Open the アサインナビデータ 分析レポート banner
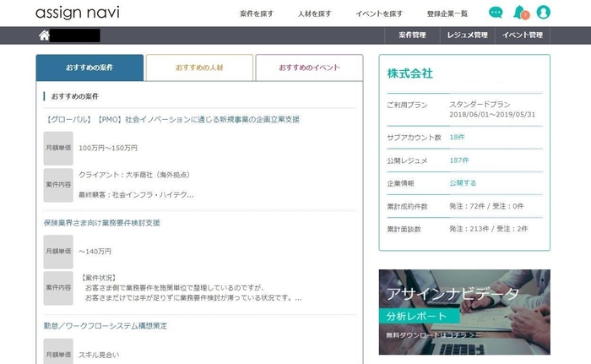 point(464,312)
